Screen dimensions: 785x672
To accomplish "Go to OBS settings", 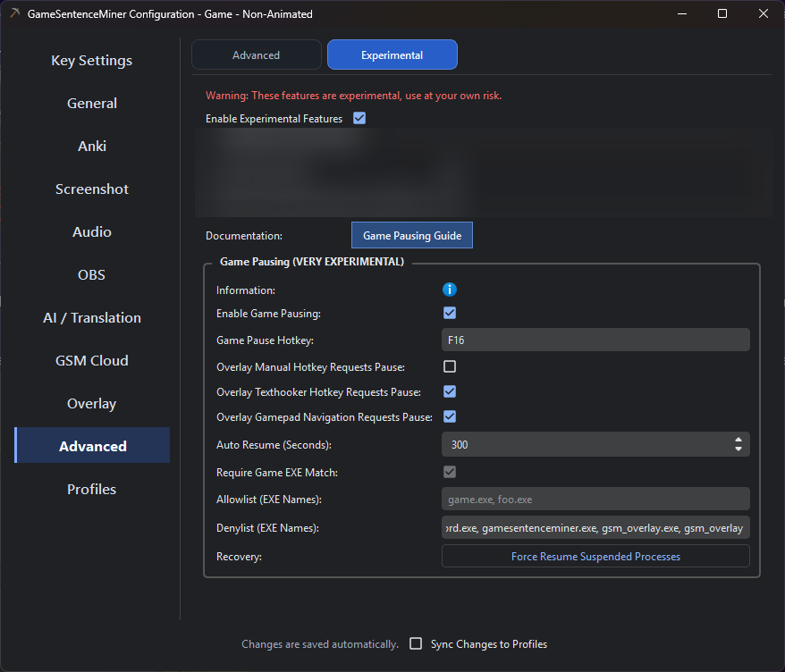I will pos(91,274).
